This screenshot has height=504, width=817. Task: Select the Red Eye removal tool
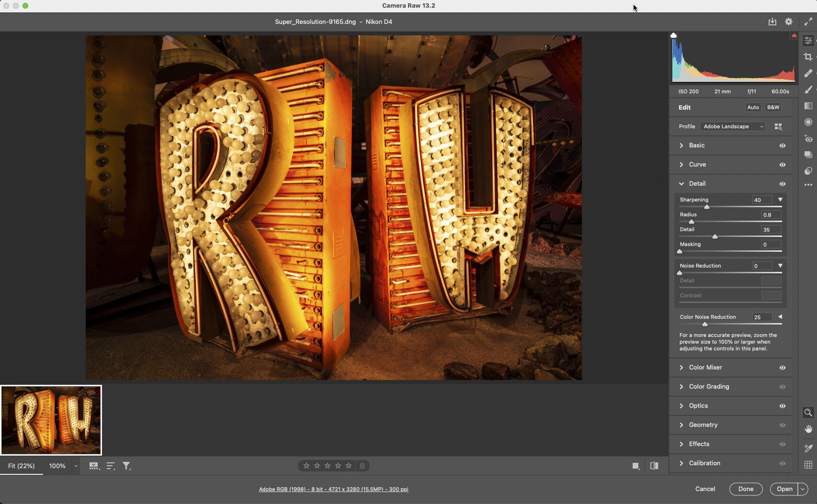[x=808, y=139]
